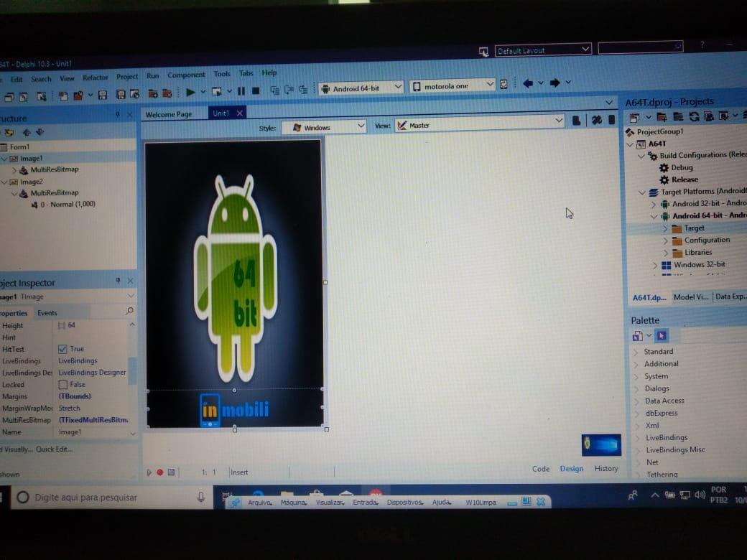Click the move up arrow in Structure toolbar
Screen dimensions: 747x560
(x=27, y=132)
